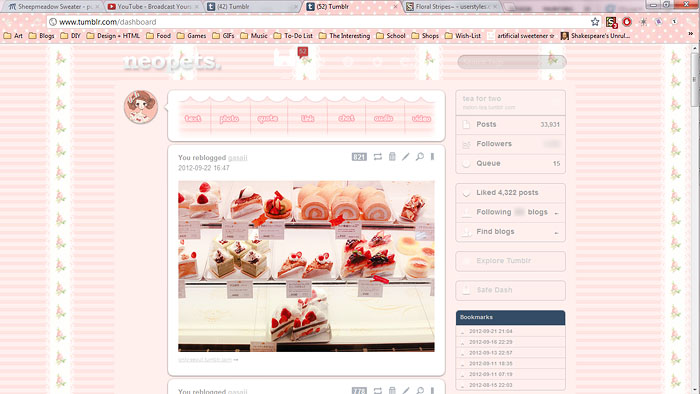Create a new quote post

[267, 118]
